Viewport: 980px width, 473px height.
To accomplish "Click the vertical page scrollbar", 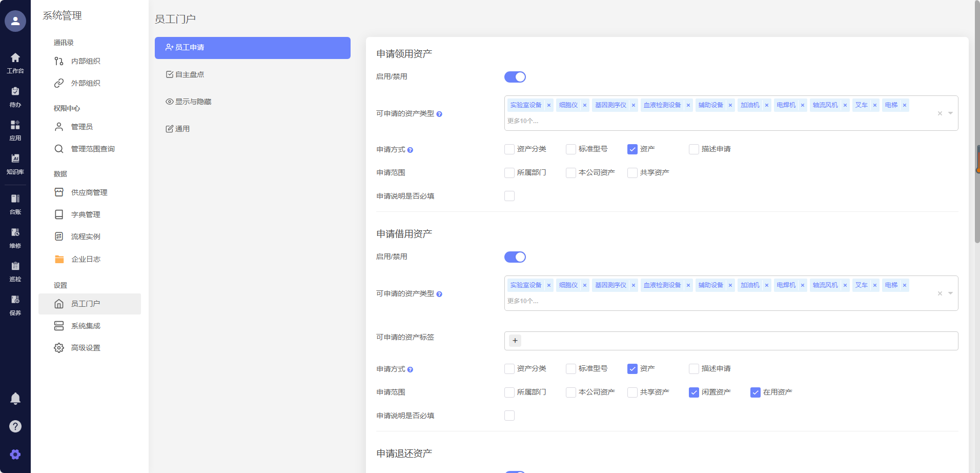I will pos(977,123).
